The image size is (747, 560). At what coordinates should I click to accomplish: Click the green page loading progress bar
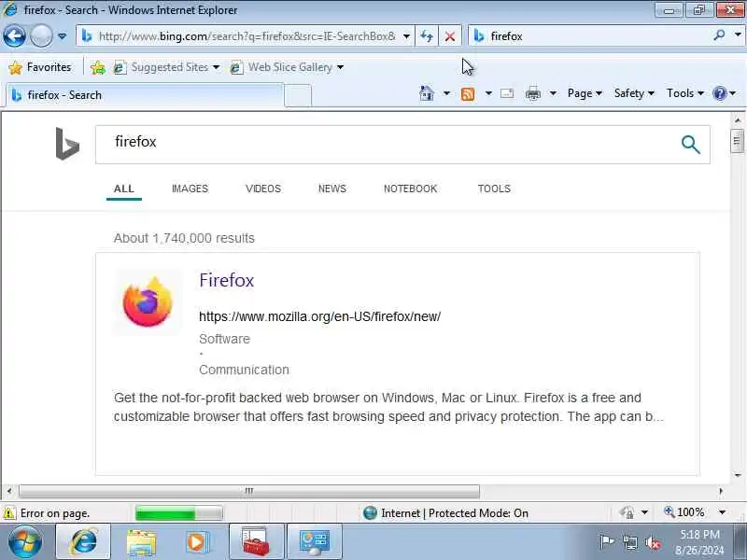coord(178,513)
